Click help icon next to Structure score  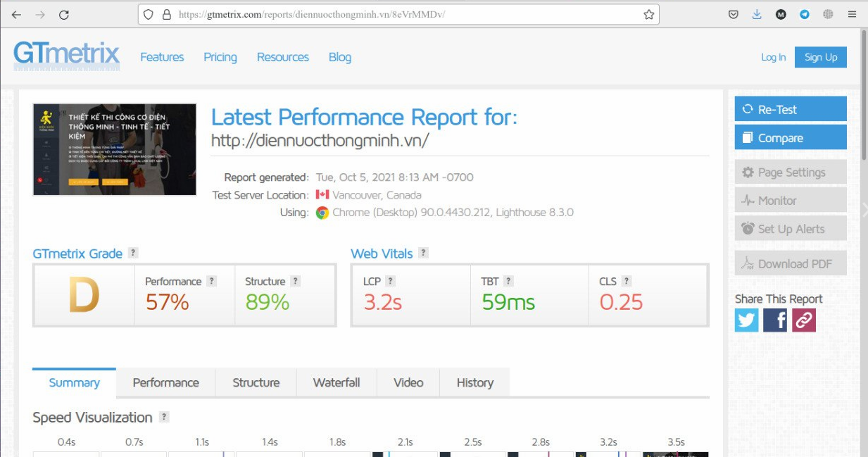[x=295, y=280]
